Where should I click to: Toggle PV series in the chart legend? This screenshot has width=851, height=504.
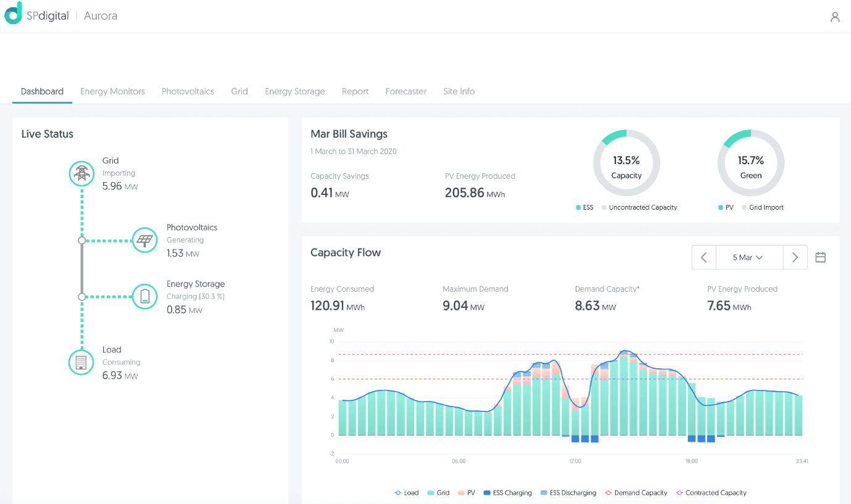pyautogui.click(x=467, y=493)
